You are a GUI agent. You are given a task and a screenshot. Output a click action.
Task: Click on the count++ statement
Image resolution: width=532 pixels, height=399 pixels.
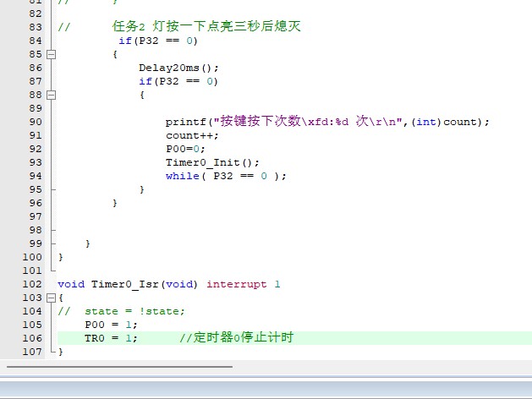[192, 135]
